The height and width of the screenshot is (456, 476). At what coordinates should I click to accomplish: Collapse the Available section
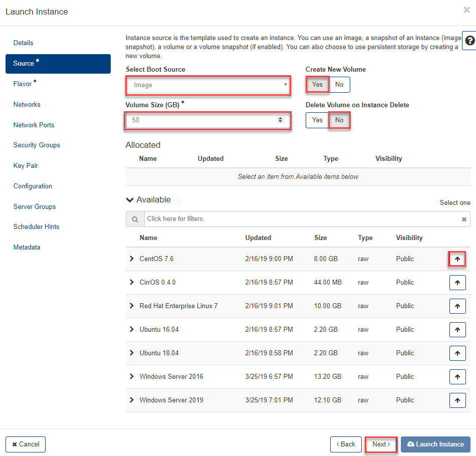click(x=130, y=200)
